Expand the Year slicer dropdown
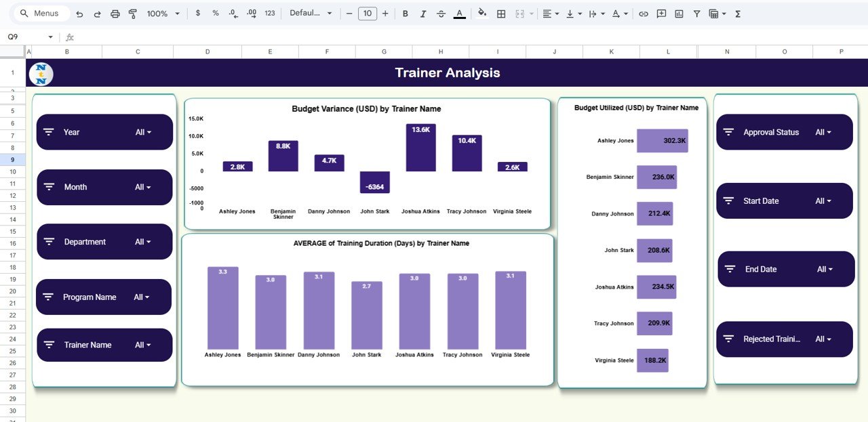This screenshot has height=422, width=868. pyautogui.click(x=143, y=132)
